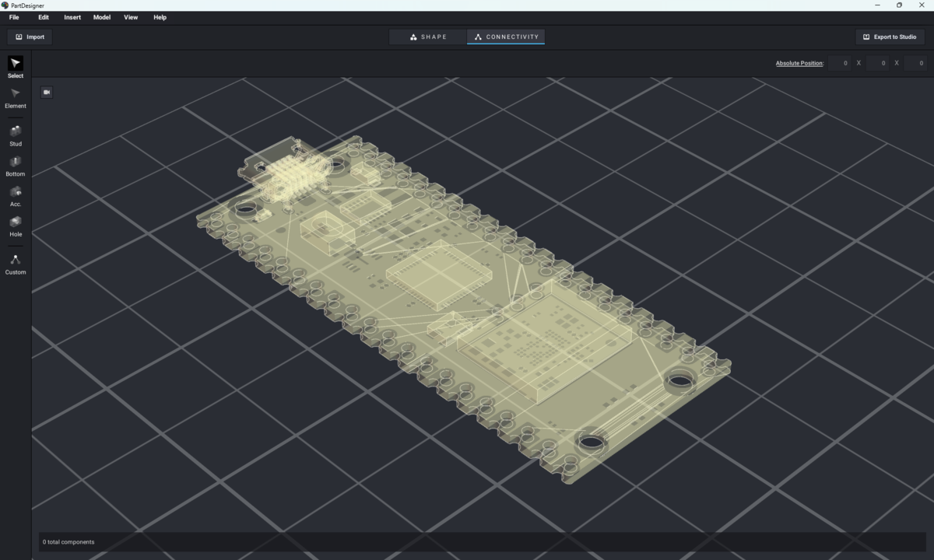Click the Import button
This screenshot has height=560, width=934.
(x=30, y=37)
